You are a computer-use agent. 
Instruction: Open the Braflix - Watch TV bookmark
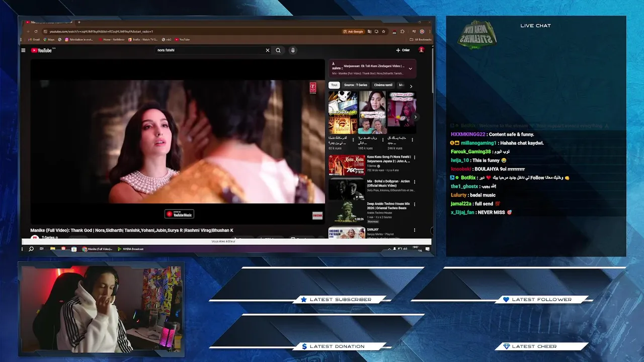pyautogui.click(x=143, y=39)
